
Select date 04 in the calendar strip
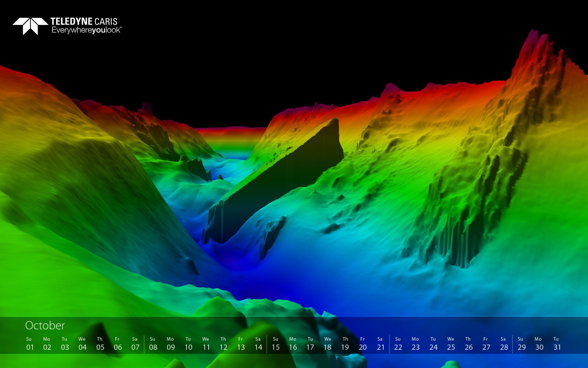click(x=82, y=347)
